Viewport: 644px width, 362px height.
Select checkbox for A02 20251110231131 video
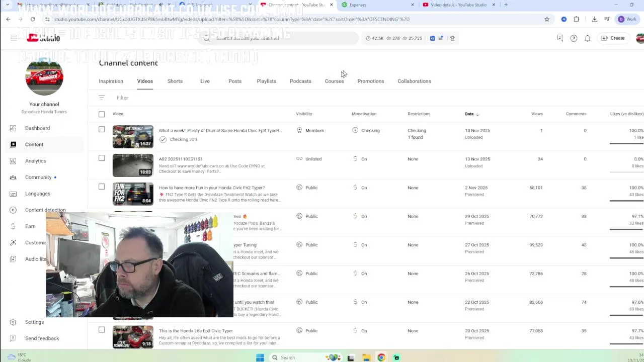102,158
